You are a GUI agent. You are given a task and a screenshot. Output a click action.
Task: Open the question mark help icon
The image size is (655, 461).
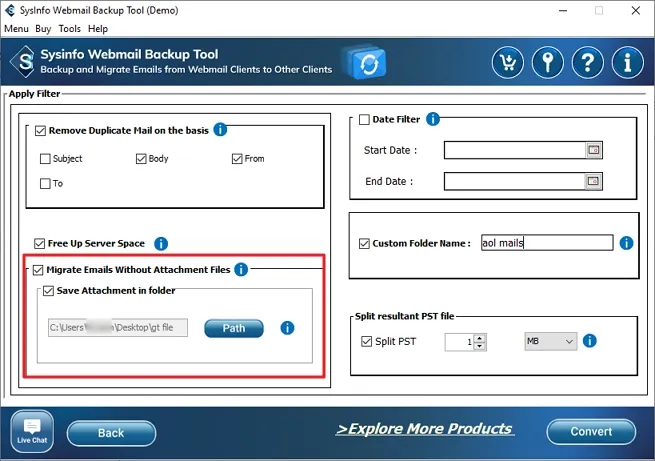pos(588,63)
